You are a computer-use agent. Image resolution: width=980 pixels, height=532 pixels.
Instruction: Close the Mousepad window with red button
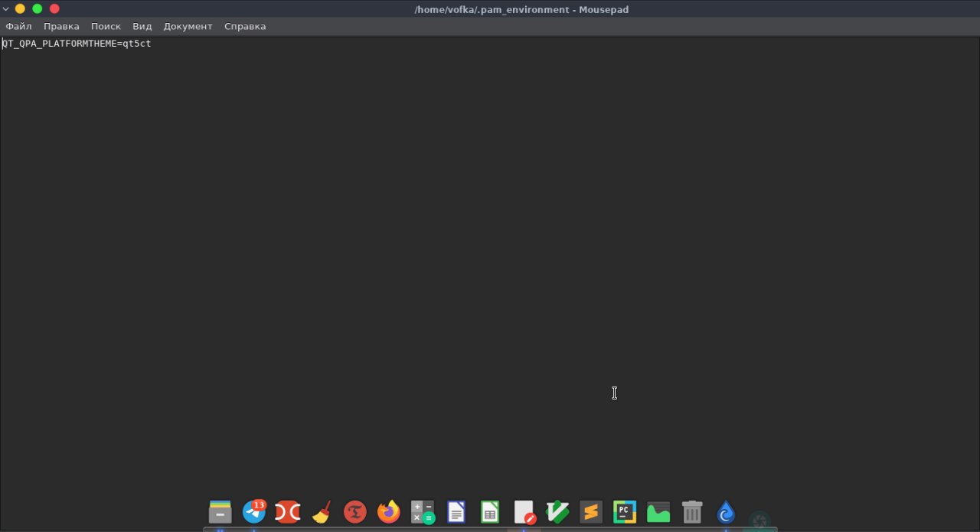(x=54, y=8)
